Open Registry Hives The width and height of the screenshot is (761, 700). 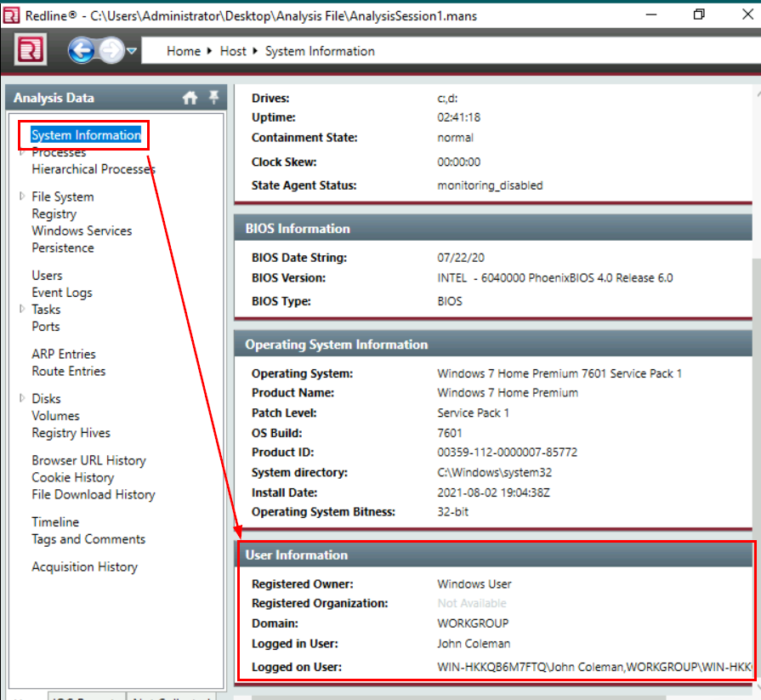71,433
